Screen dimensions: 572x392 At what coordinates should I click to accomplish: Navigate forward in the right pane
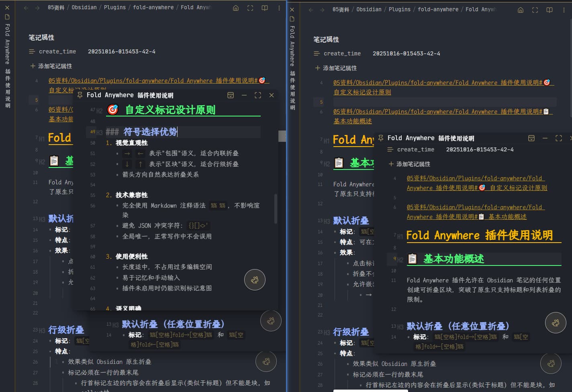[322, 10]
